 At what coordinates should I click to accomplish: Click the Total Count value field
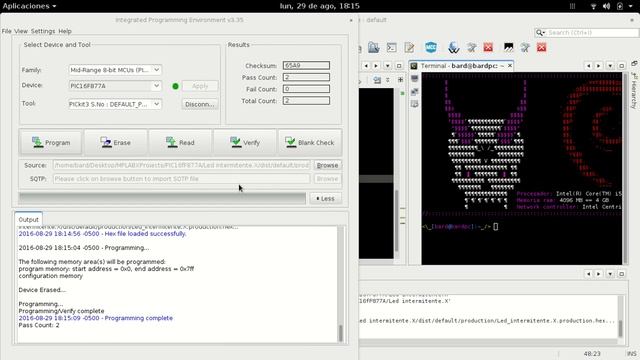(306, 100)
